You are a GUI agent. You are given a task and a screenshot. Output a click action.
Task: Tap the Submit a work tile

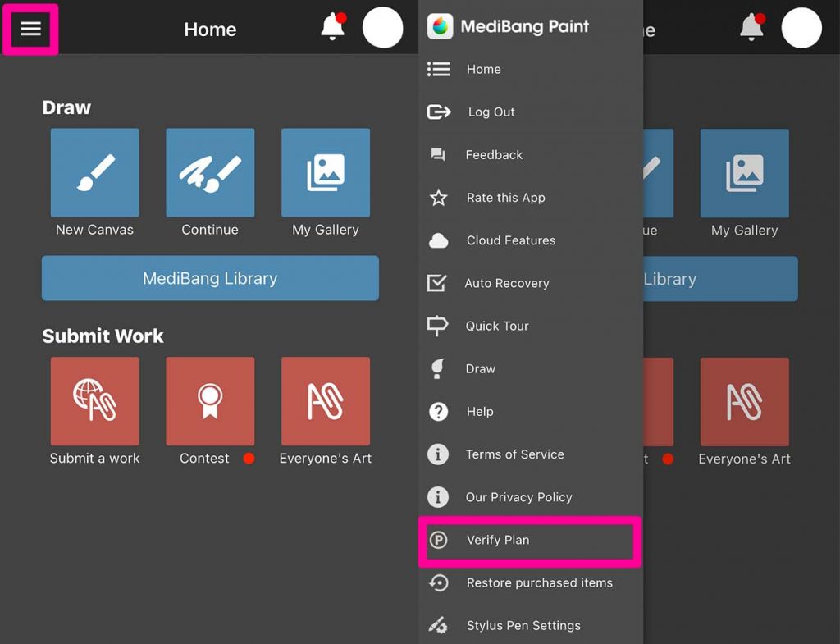pos(95,401)
